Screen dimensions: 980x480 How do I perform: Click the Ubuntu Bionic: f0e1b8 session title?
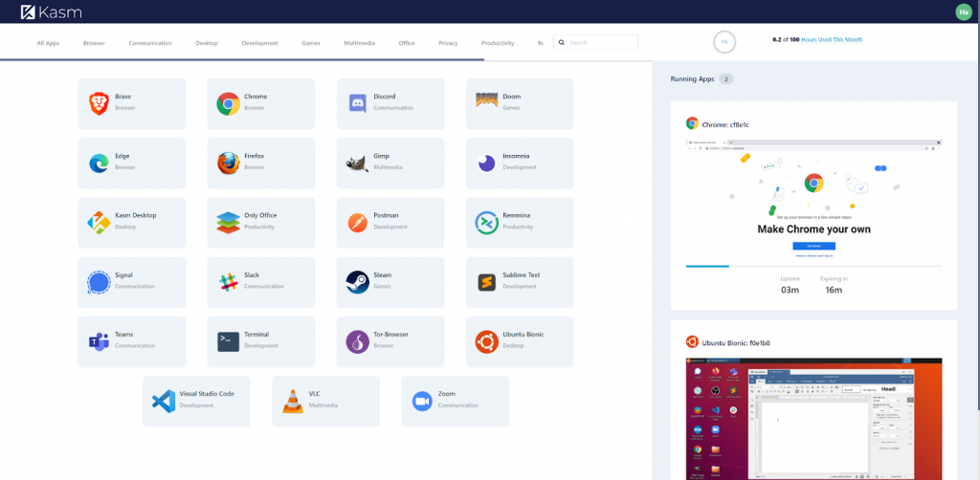736,342
